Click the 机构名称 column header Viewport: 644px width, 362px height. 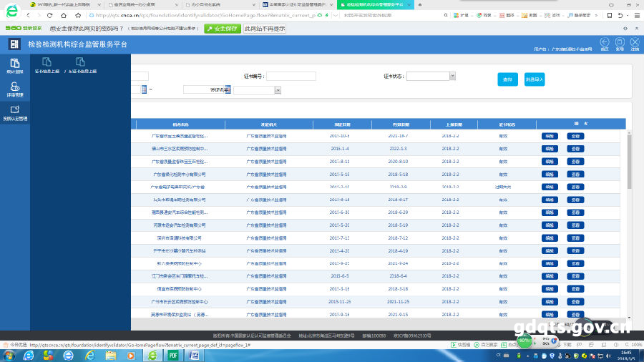coord(180,124)
